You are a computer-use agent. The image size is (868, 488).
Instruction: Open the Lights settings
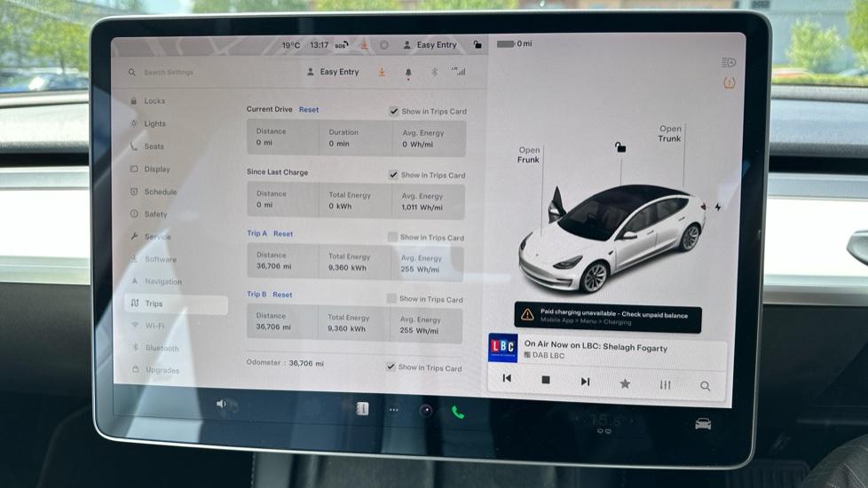coord(148,123)
